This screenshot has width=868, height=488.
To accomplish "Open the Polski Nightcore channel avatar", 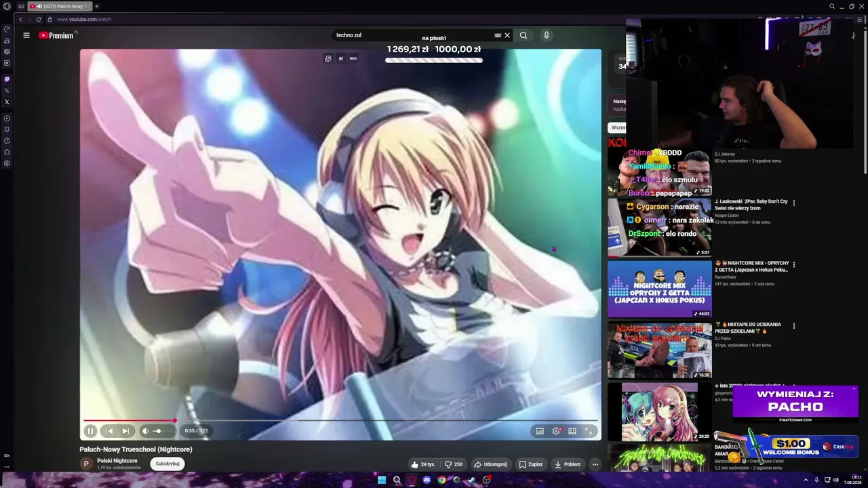I will click(86, 464).
